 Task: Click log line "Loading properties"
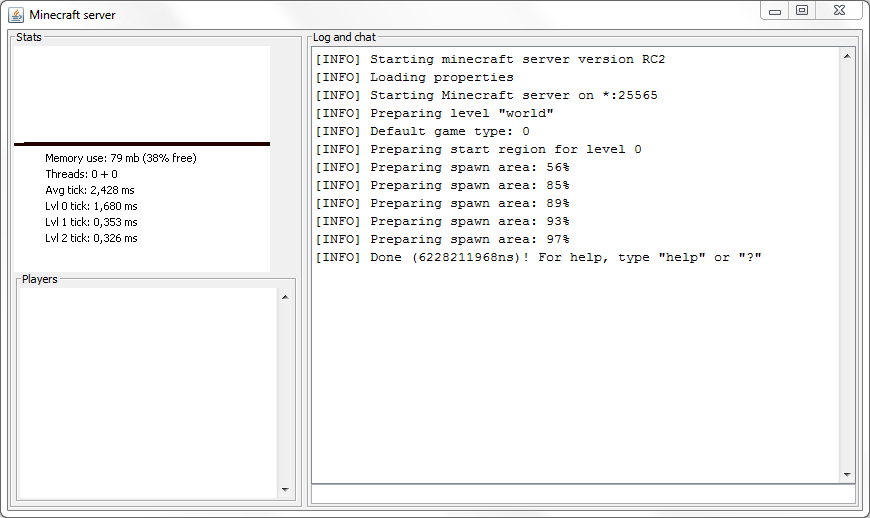tap(414, 77)
